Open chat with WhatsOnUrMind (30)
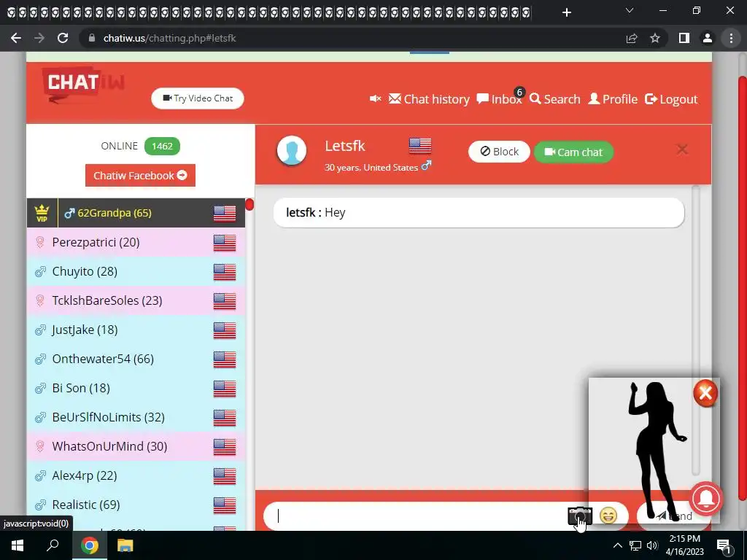The image size is (747, 560). pyautogui.click(x=136, y=446)
